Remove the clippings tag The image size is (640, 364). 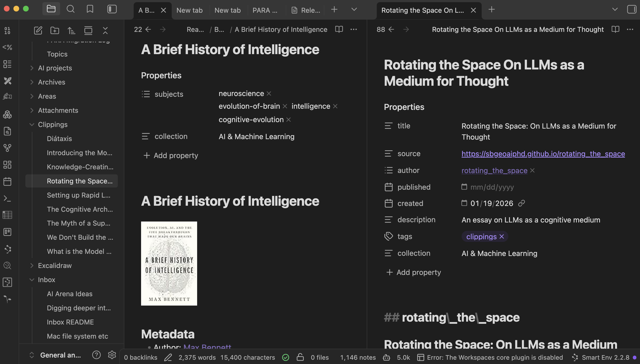point(502,237)
